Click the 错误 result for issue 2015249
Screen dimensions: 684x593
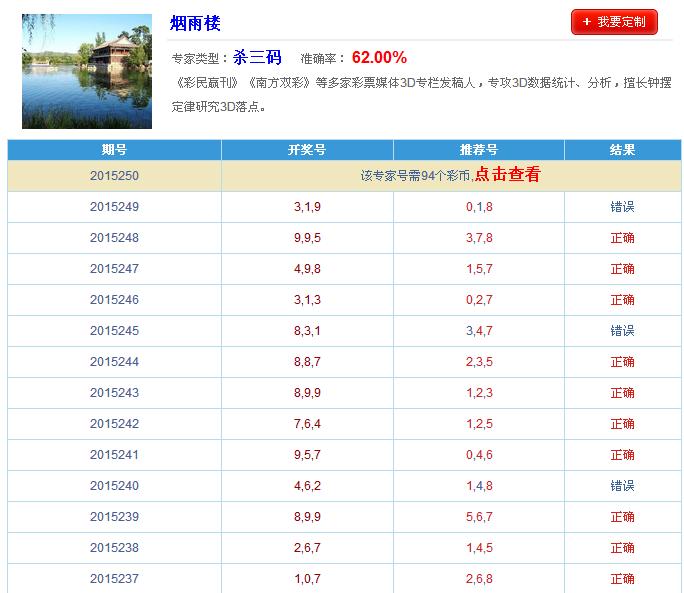click(622, 207)
